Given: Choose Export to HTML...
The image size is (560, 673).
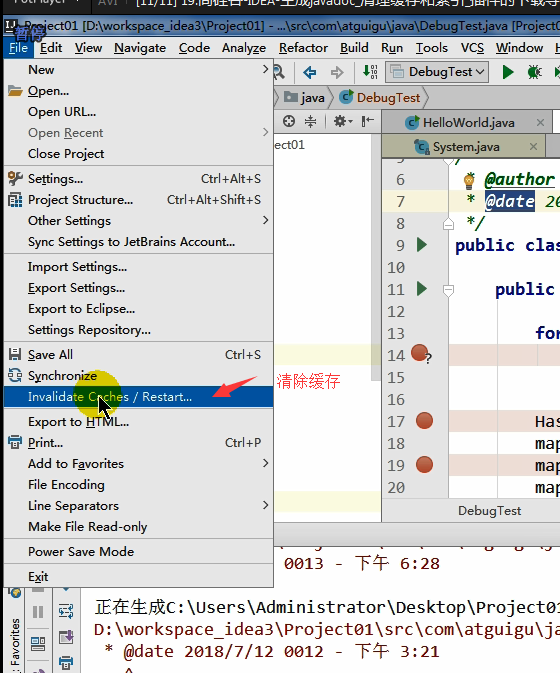Looking at the screenshot, I should [x=139, y=421].
